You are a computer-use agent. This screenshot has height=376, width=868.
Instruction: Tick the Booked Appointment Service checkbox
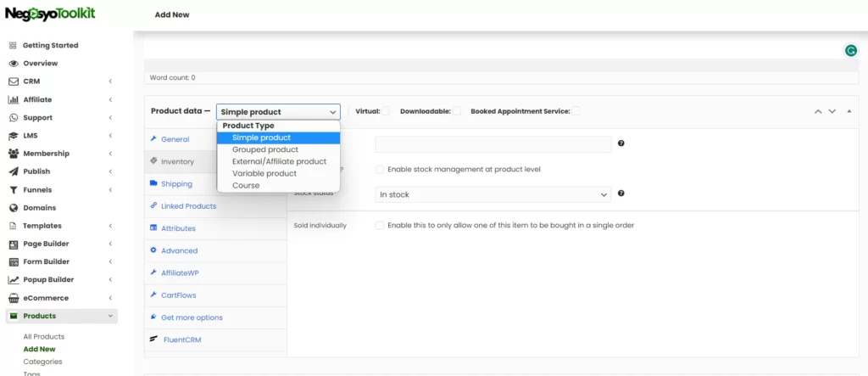(x=576, y=111)
